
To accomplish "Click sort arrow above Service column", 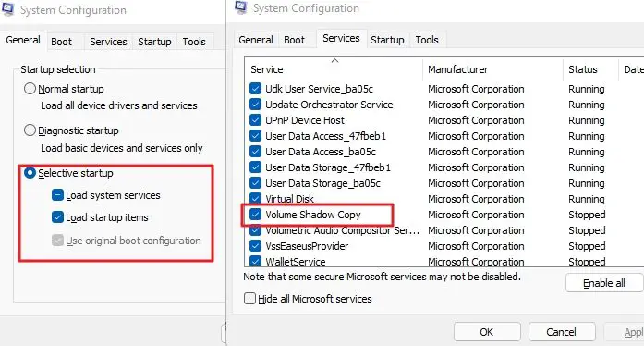I will pyautogui.click(x=335, y=60).
